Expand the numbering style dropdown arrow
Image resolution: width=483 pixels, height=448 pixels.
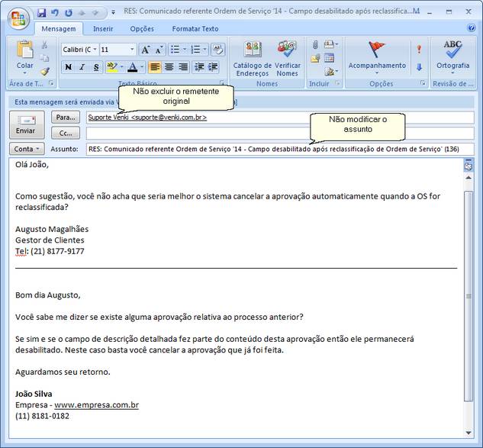click(x=204, y=50)
